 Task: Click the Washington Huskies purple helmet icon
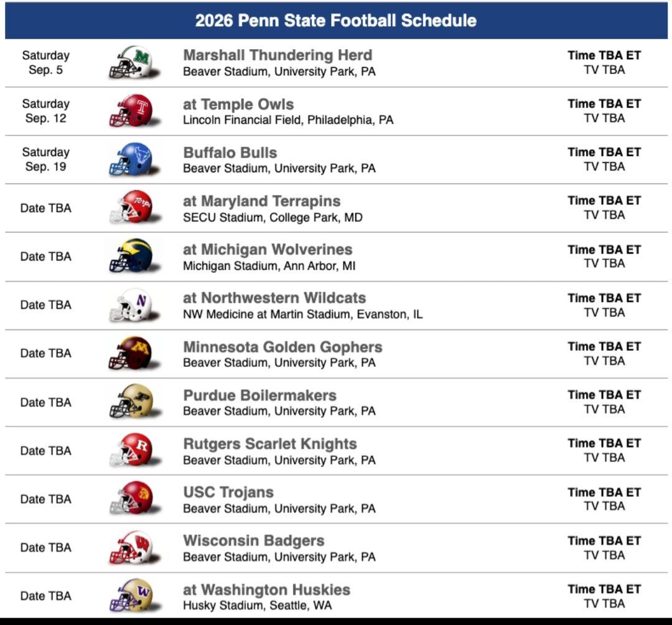[132, 596]
